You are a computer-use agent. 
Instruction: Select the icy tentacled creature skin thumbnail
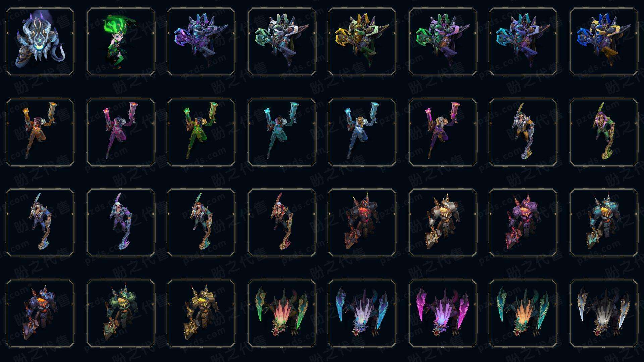click(40, 42)
